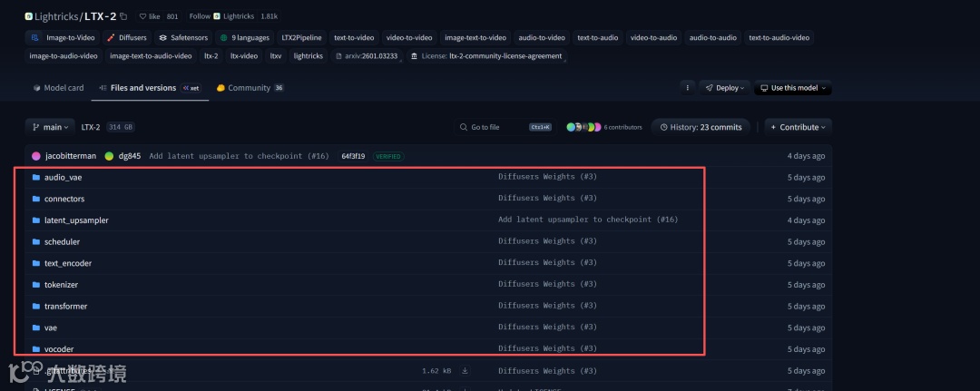View the 6 contributors list
The image size is (980, 391).
pyautogui.click(x=604, y=127)
